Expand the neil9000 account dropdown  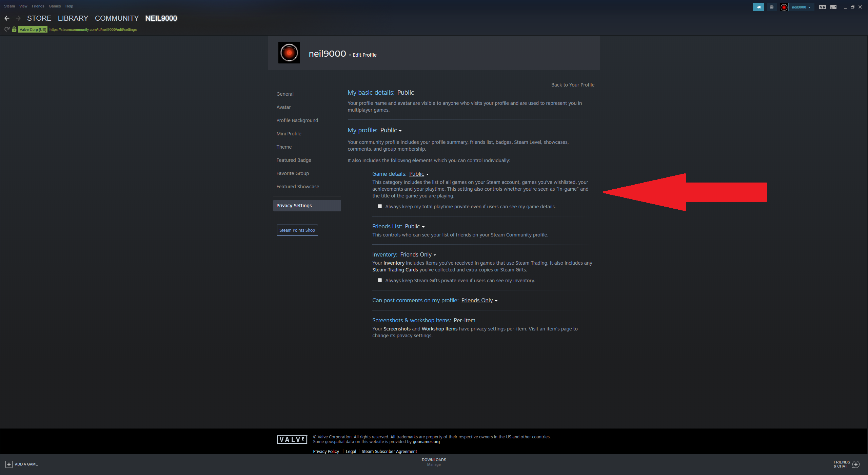(801, 7)
